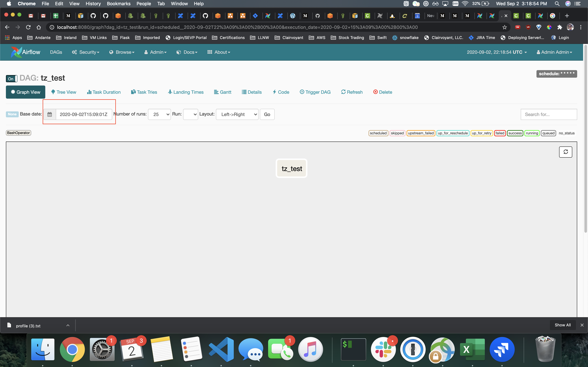Toggle the DAG On switch

(x=11, y=79)
